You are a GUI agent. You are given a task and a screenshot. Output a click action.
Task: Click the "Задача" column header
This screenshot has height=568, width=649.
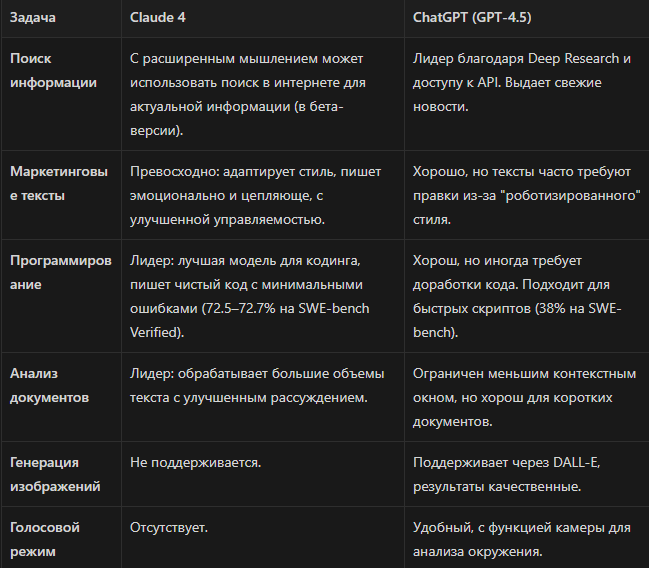click(x=33, y=17)
